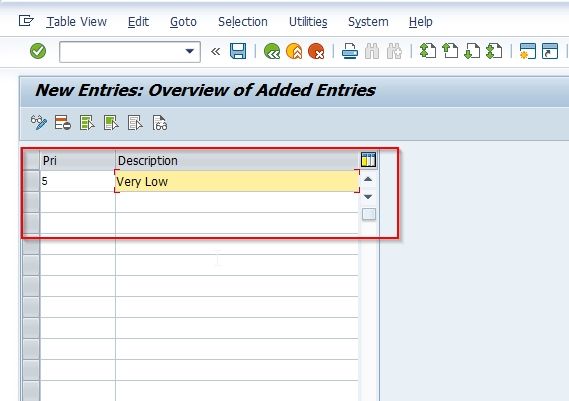Click the Create New Session toolbar button
The image size is (569, 401).
click(528, 51)
